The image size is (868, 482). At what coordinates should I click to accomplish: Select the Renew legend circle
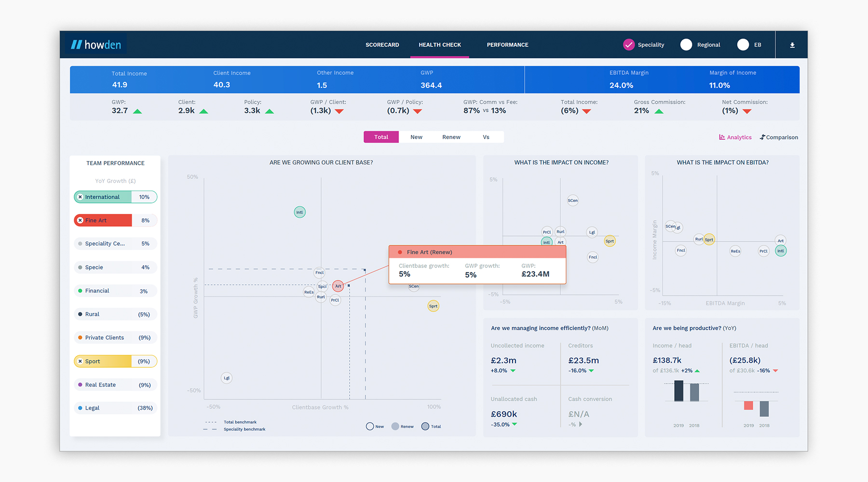[x=395, y=426]
